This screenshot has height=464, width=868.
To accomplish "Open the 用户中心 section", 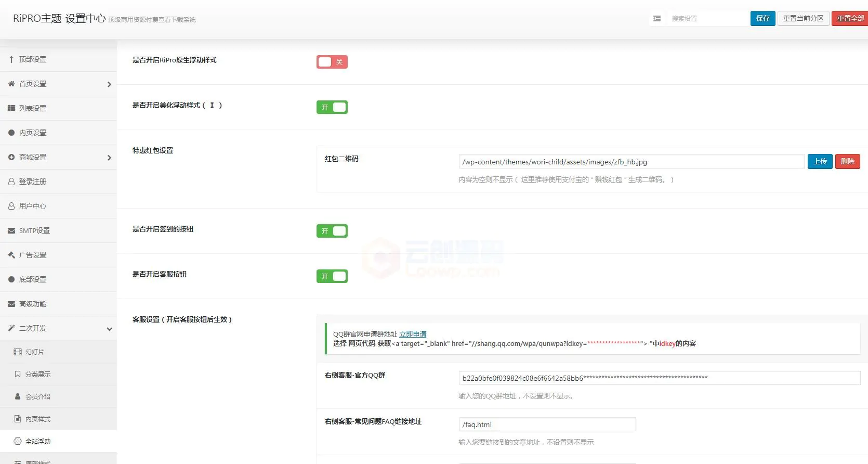I will [58, 206].
